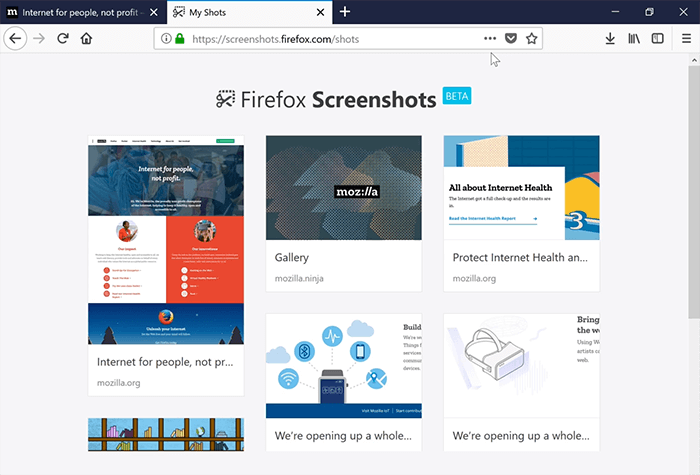
Task: Save page to Pocket
Action: [511, 39]
